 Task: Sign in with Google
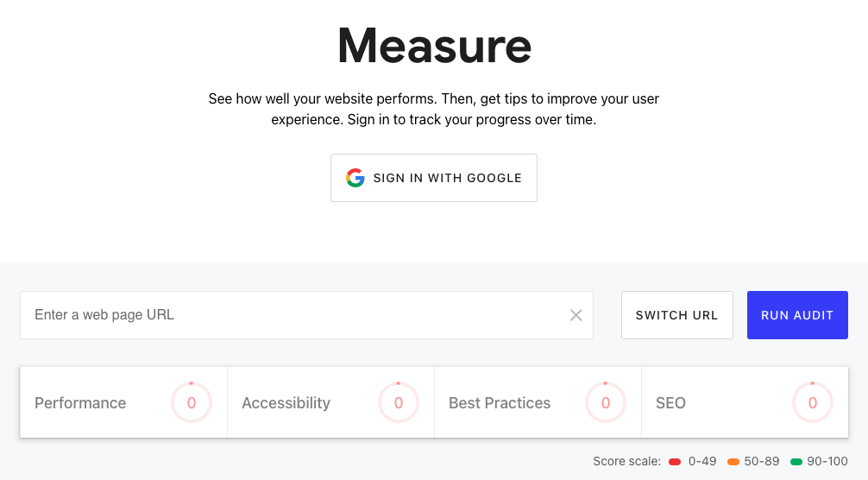[x=434, y=178]
